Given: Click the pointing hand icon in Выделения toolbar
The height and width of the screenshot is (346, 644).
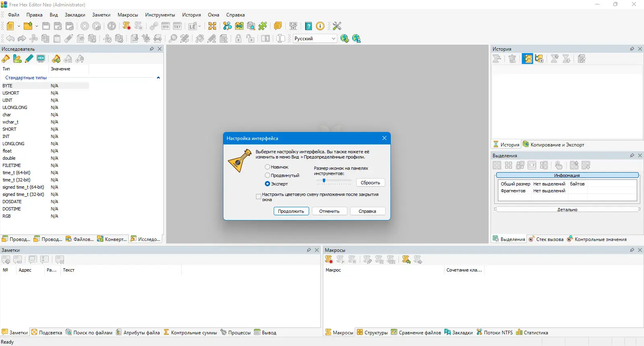Looking at the screenshot, I should click(558, 165).
